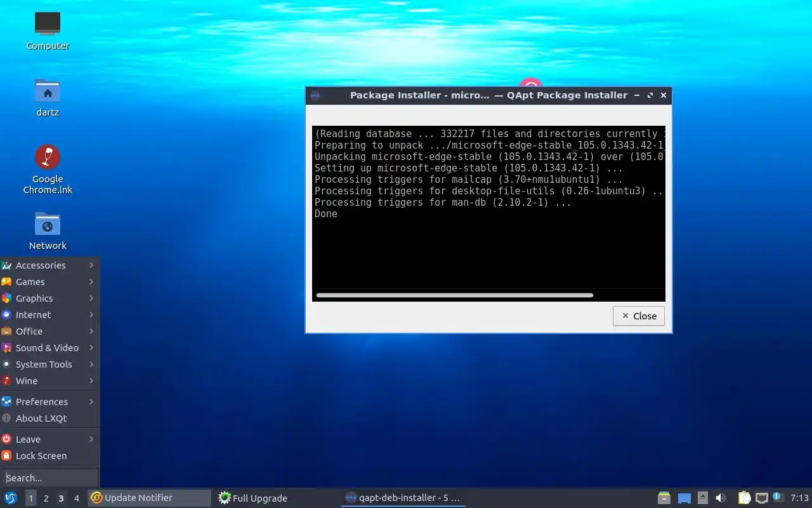Expand the Games submenu
Viewport: 812px width, 508px height.
[x=49, y=282]
